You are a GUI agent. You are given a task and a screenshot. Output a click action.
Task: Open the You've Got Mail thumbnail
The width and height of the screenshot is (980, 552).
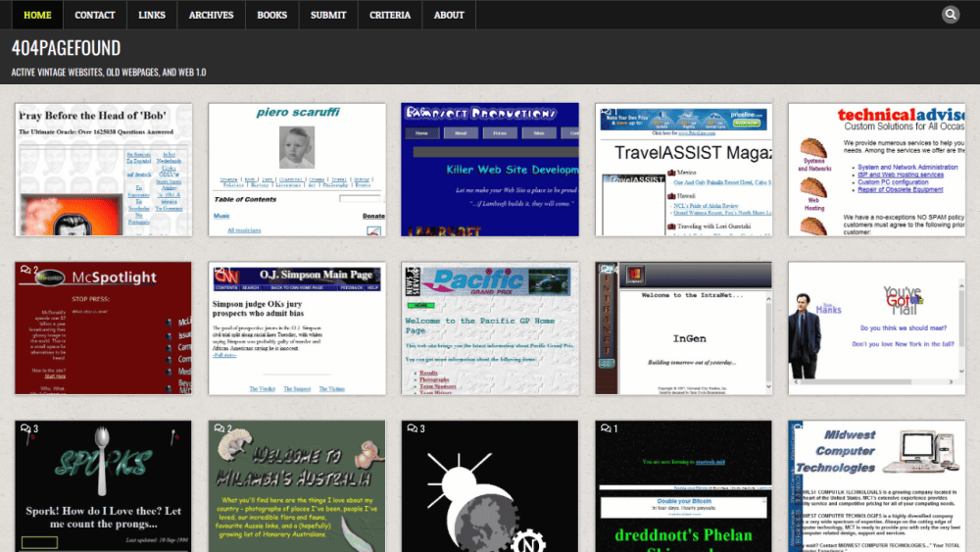point(877,328)
